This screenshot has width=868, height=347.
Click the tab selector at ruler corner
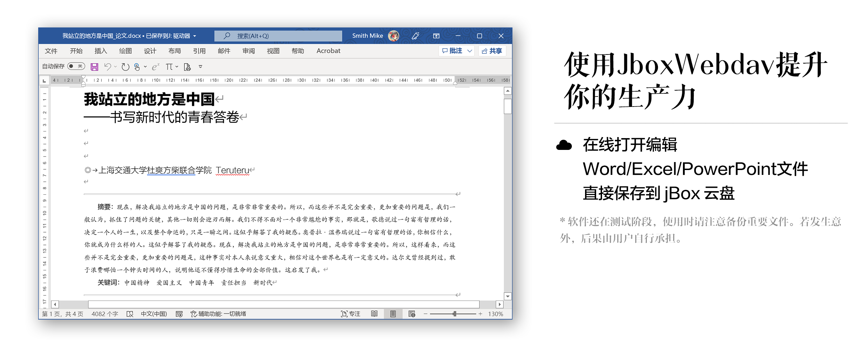[44, 81]
